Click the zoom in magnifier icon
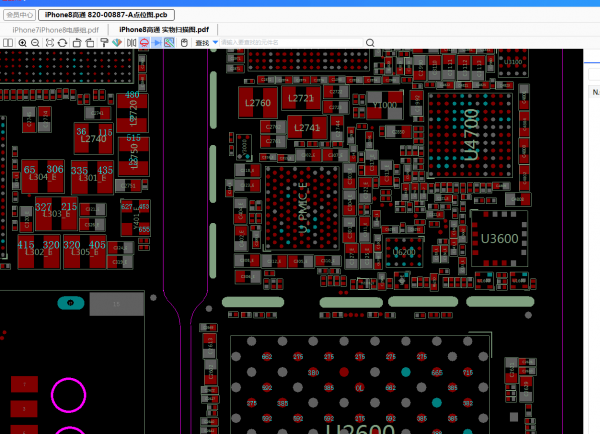The image size is (600, 434). point(22,43)
